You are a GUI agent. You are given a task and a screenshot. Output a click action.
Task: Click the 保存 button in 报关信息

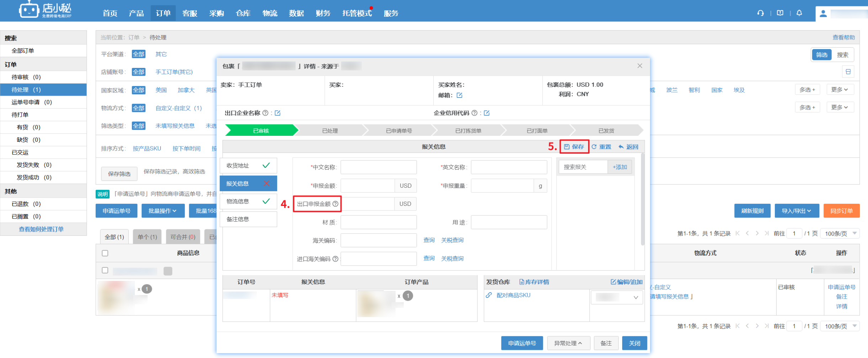tap(575, 147)
